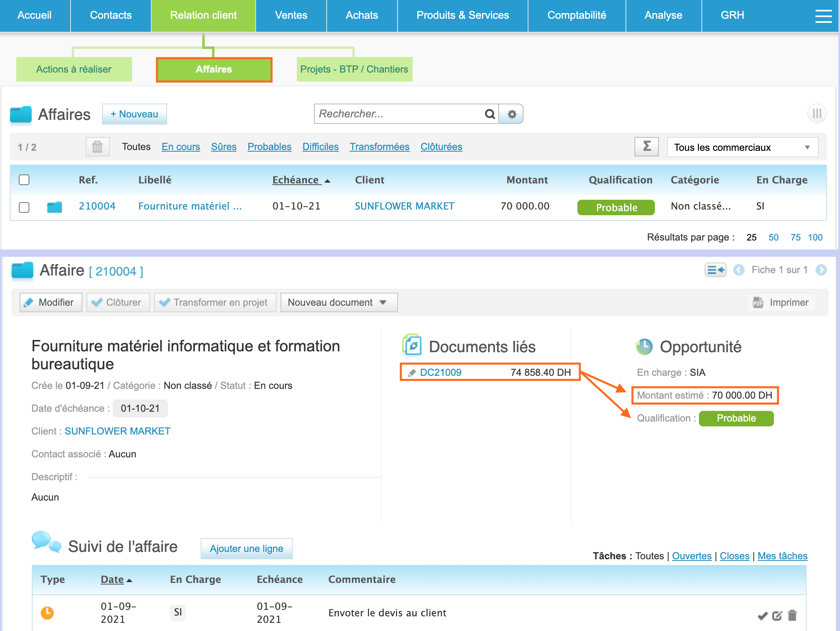
Task: Expand Tous les commerciaux dropdown
Action: [x=742, y=148]
